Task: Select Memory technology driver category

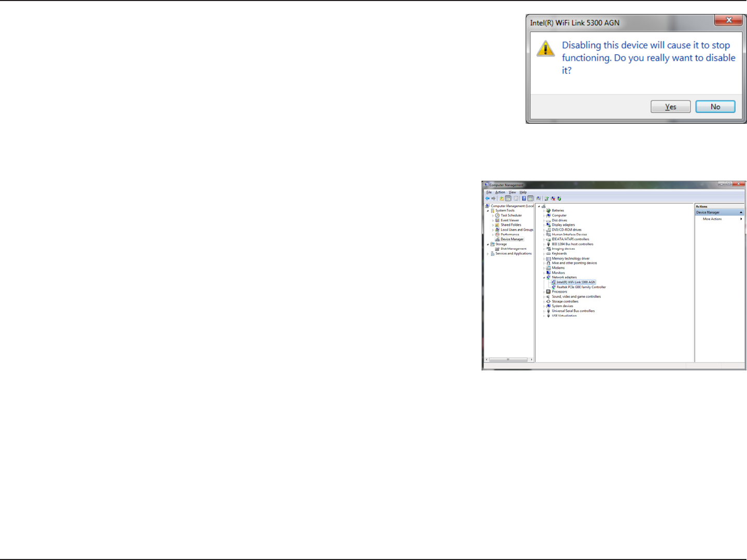Action: coord(571,259)
